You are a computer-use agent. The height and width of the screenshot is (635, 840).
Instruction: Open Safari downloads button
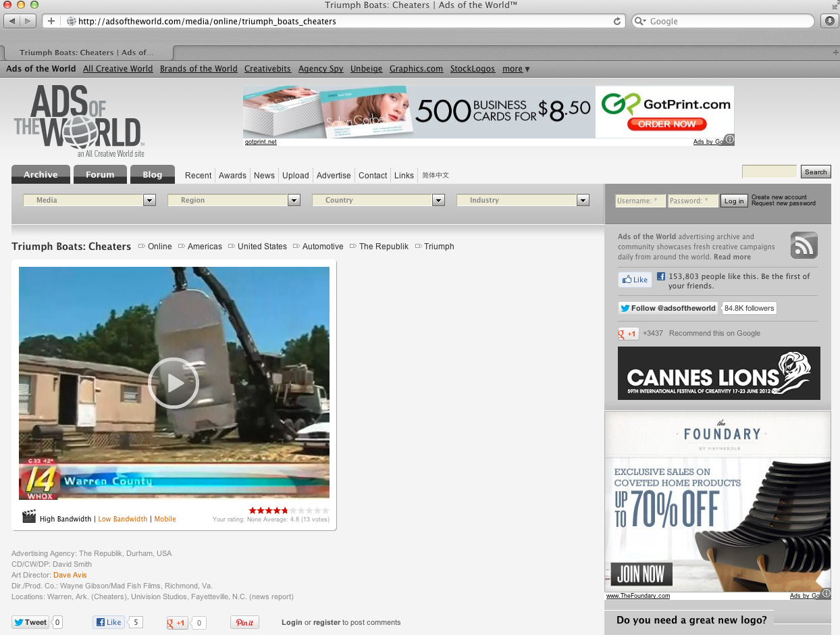pyautogui.click(x=830, y=21)
